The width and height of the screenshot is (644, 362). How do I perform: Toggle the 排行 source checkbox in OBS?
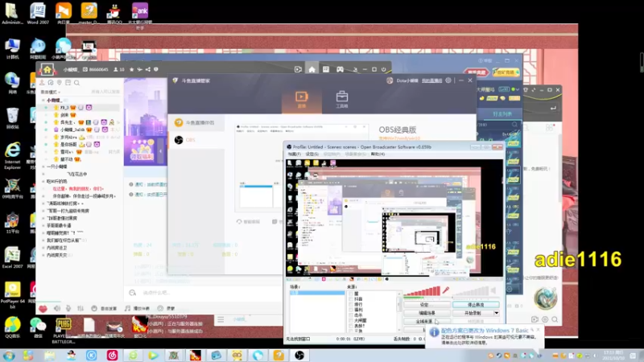click(x=351, y=305)
